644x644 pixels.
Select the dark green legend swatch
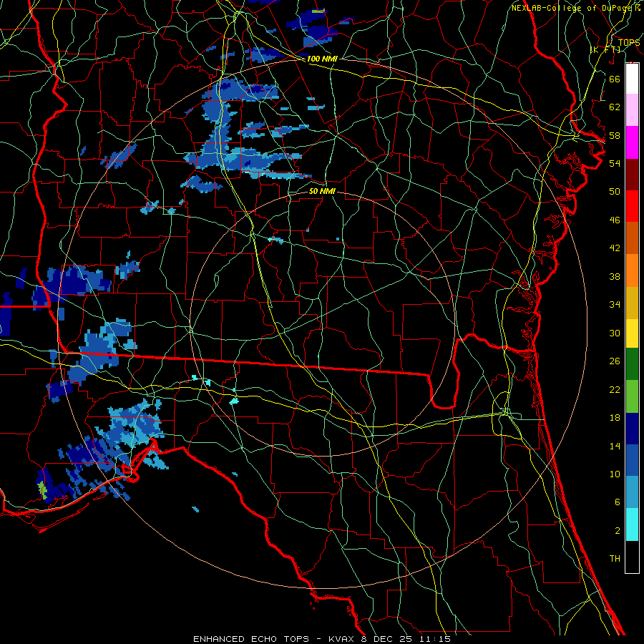click(632, 364)
